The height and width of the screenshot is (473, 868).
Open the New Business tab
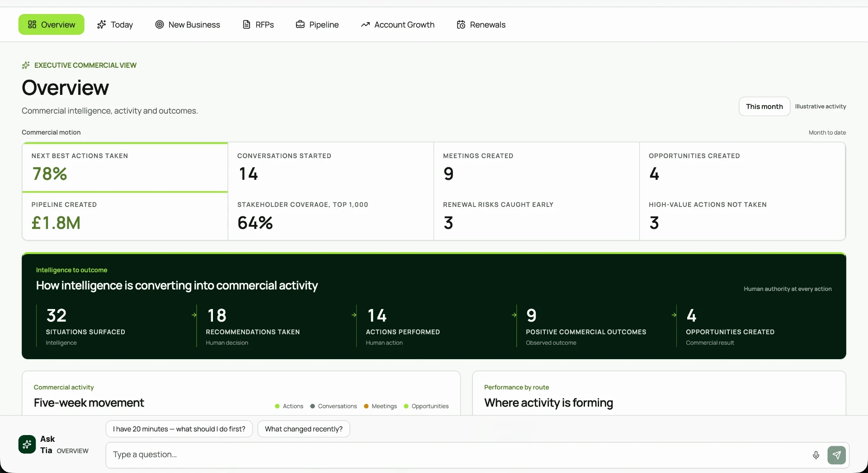pos(187,24)
